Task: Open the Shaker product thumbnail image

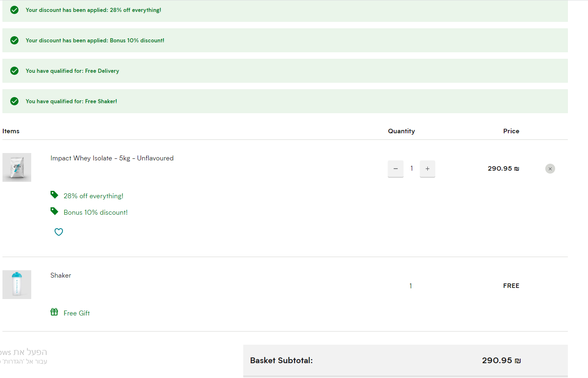Action: 17,285
